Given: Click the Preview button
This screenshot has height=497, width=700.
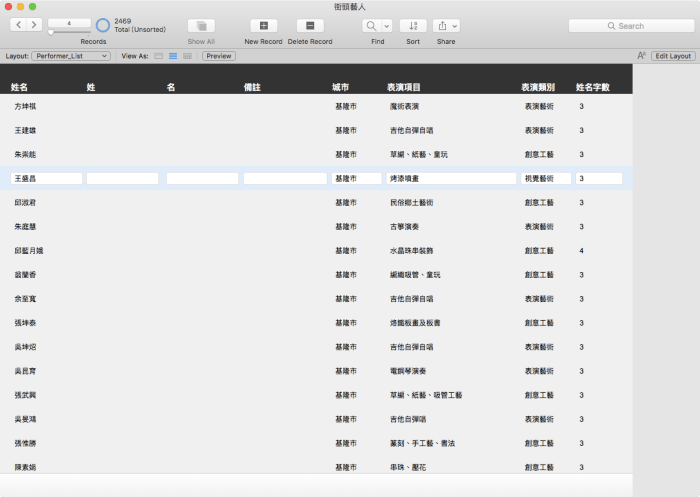Looking at the screenshot, I should click(x=219, y=56).
